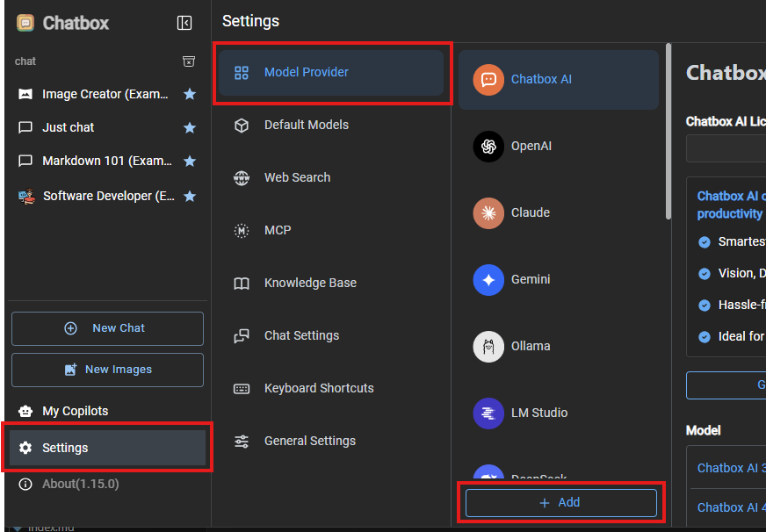Click the New Images button

coord(107,370)
